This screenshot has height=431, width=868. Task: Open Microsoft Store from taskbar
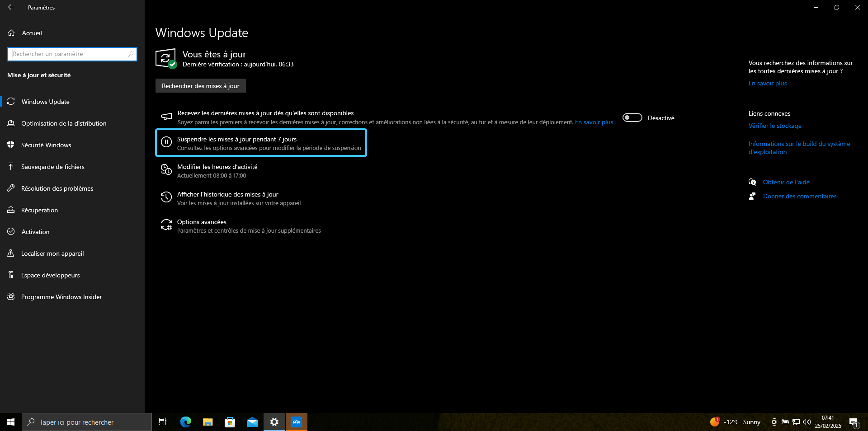230,422
